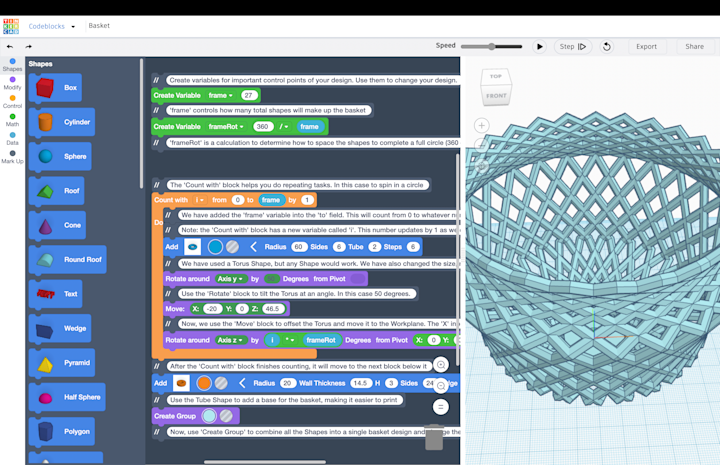
Task: Click the Export button
Action: tap(646, 47)
